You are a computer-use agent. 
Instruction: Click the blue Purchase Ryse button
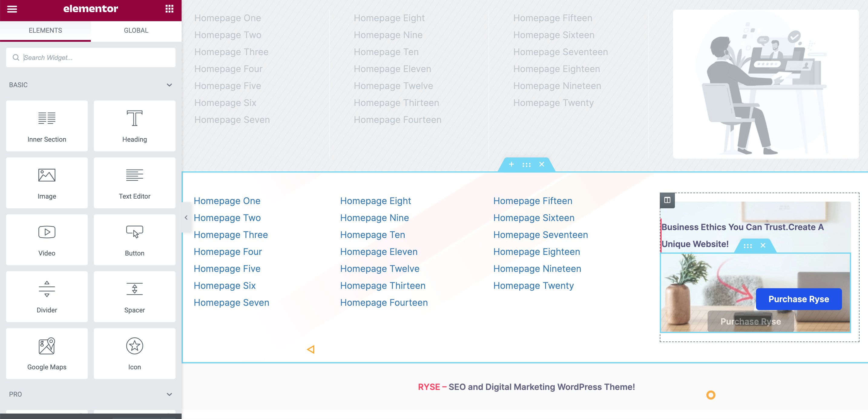tap(798, 299)
